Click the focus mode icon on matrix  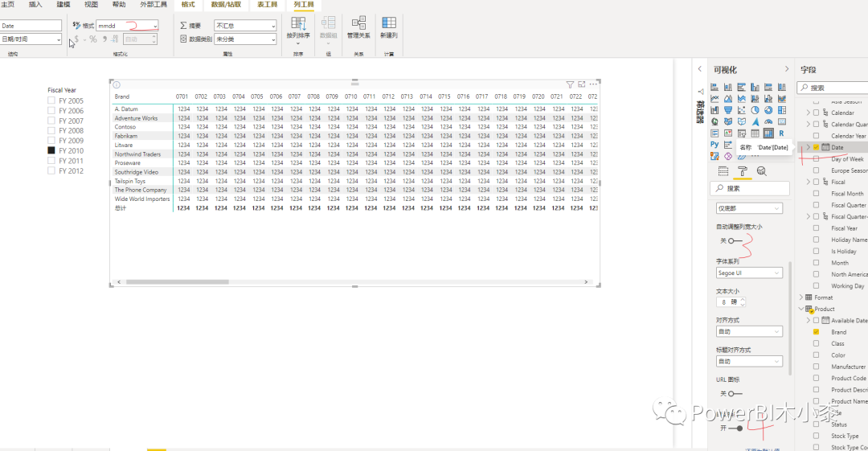pyautogui.click(x=581, y=84)
